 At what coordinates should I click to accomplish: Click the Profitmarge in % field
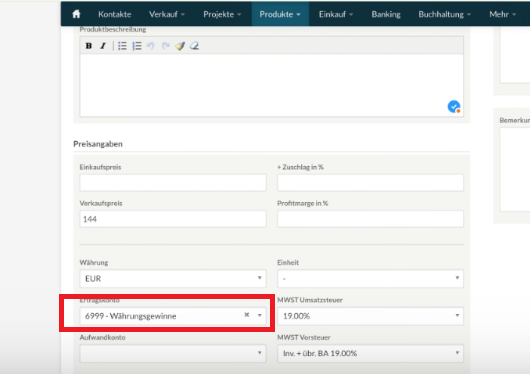pyautogui.click(x=370, y=219)
